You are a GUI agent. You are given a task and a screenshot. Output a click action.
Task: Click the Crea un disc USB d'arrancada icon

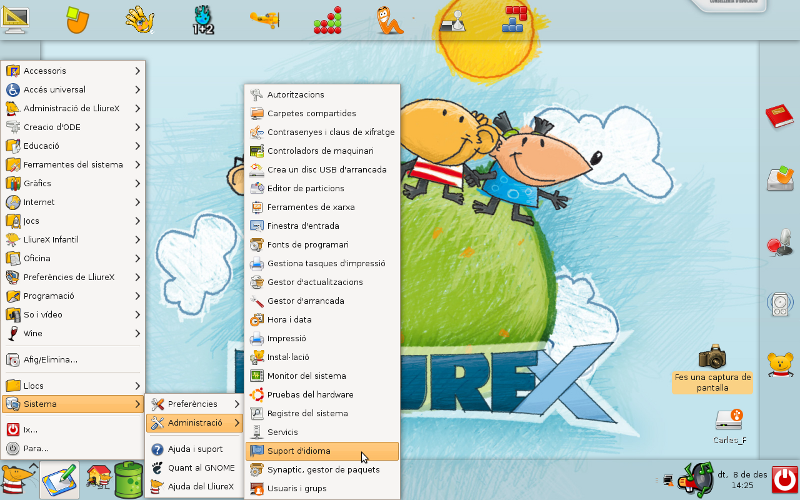[257, 170]
